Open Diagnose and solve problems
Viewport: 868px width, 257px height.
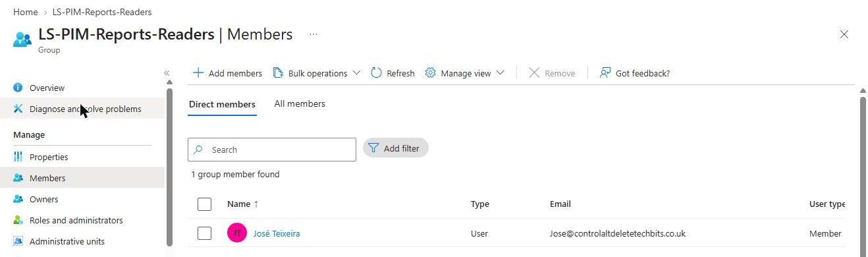point(82,109)
